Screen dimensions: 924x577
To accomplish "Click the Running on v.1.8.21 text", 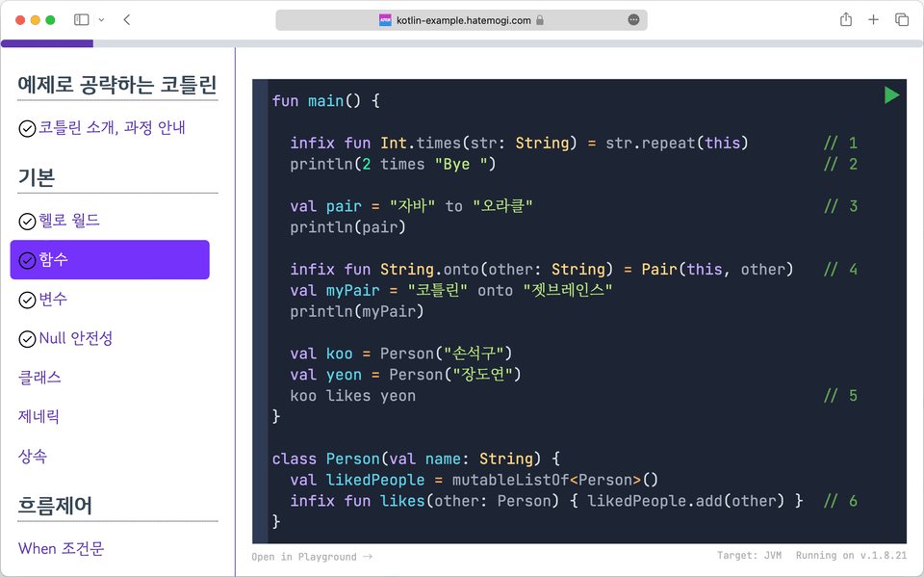I will (x=851, y=555).
